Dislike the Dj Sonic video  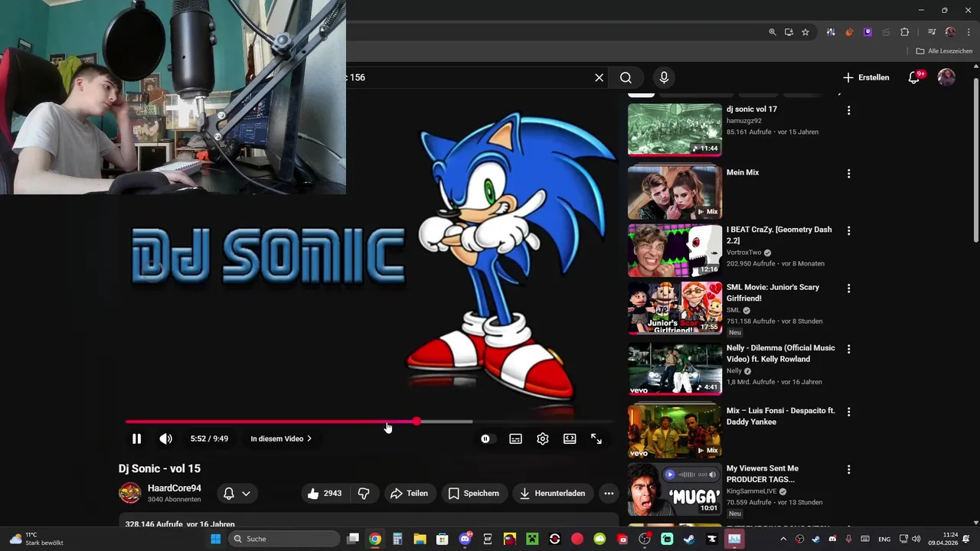click(364, 494)
